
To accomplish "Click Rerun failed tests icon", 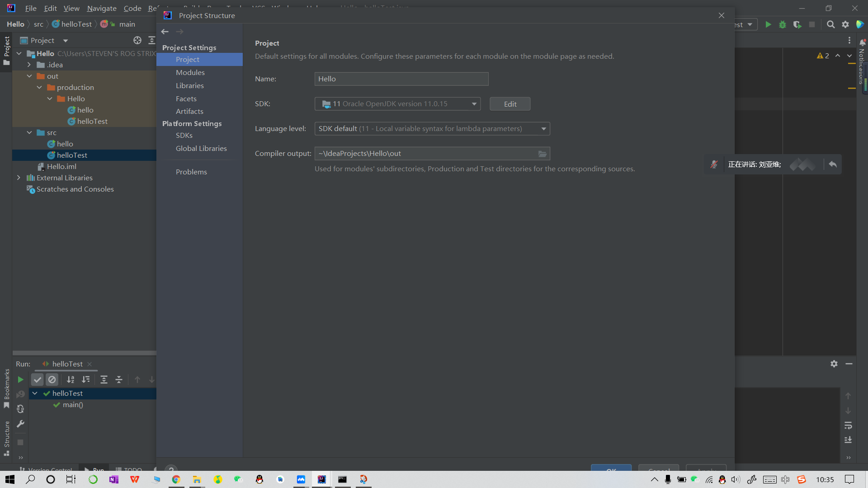I will (x=20, y=394).
